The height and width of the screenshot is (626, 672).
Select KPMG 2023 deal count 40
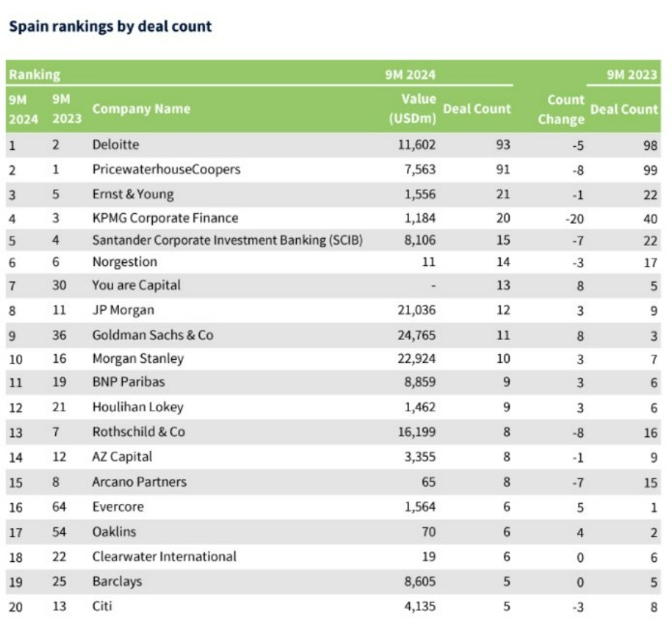(650, 219)
